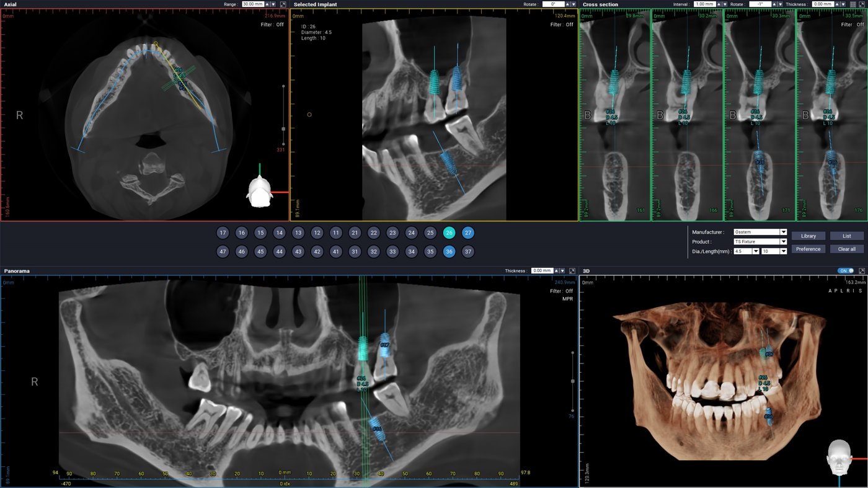Select tooth number 17

(223, 233)
